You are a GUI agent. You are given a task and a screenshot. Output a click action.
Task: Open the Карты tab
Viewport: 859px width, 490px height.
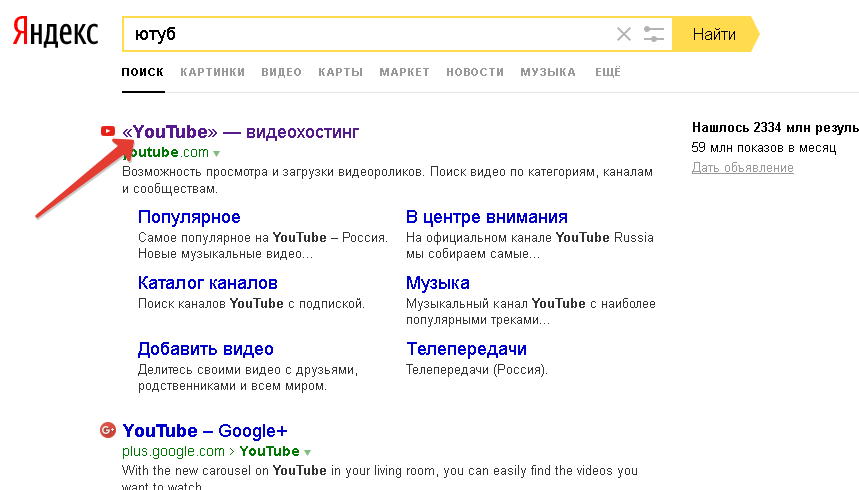click(x=340, y=72)
